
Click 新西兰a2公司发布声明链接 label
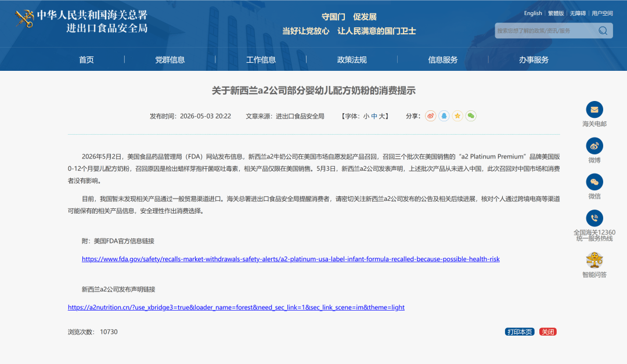[x=118, y=289]
